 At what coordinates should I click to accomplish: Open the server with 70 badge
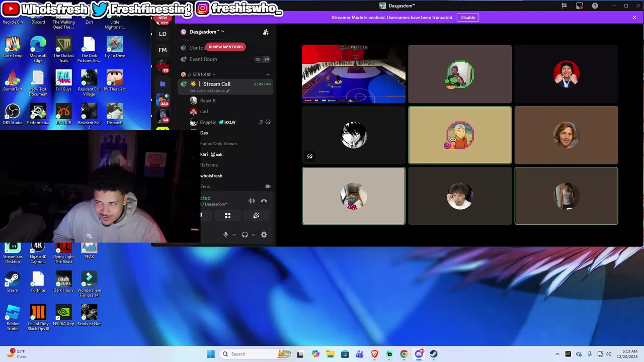(x=163, y=66)
